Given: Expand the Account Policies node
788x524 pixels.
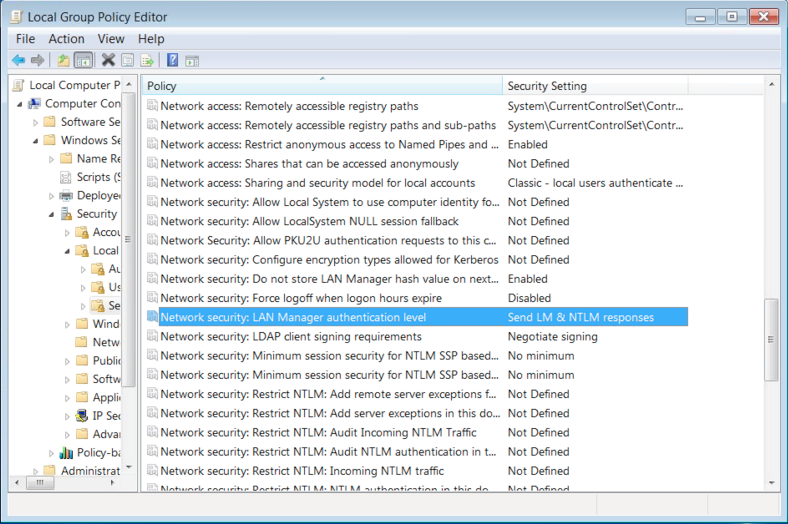Looking at the screenshot, I should point(67,233).
